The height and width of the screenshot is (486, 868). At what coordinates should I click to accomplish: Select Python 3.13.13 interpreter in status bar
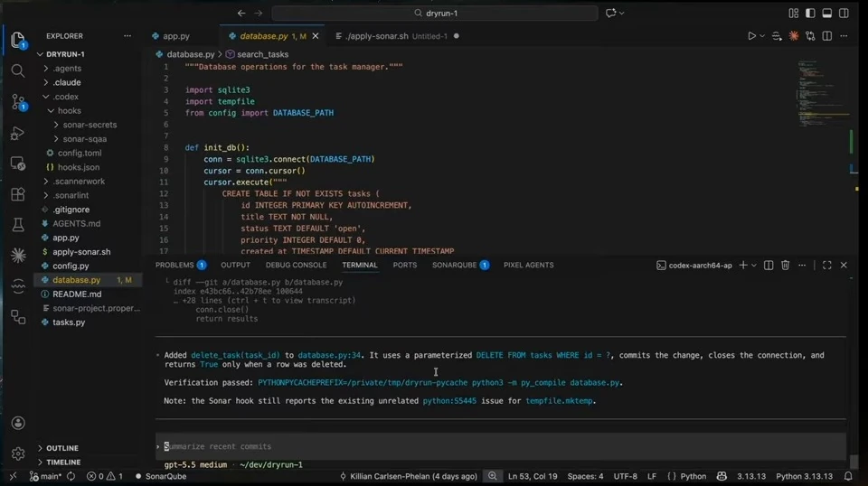[804, 476]
